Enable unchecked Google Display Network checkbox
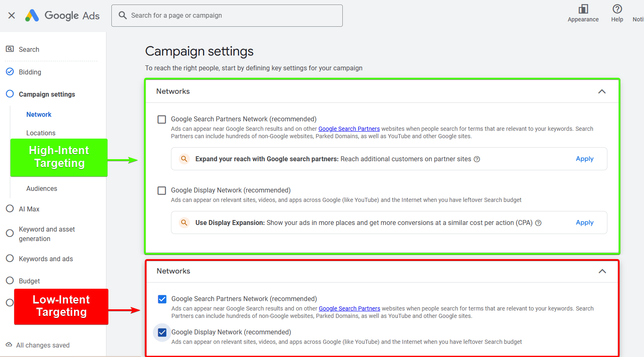Screen dimensions: 644x357 coord(162,190)
